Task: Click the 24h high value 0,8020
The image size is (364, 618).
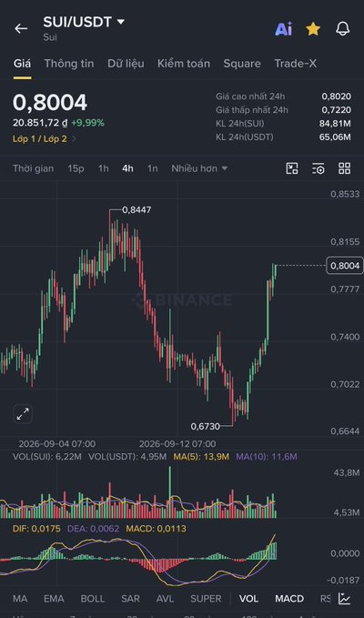Action: click(337, 96)
